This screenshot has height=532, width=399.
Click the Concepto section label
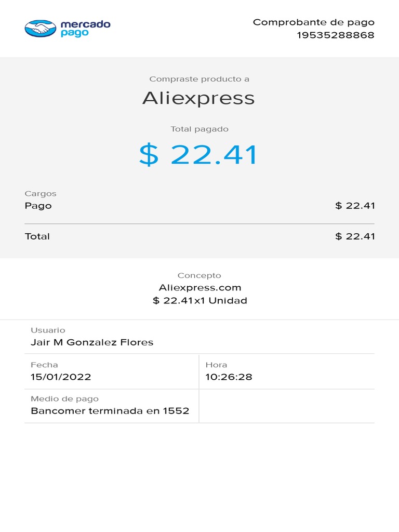(199, 275)
